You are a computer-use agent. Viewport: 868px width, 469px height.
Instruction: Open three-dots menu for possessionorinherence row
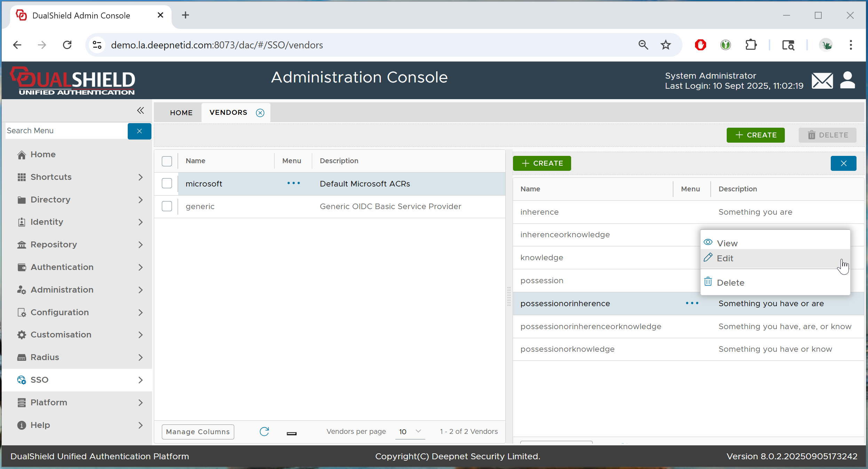pyautogui.click(x=692, y=303)
